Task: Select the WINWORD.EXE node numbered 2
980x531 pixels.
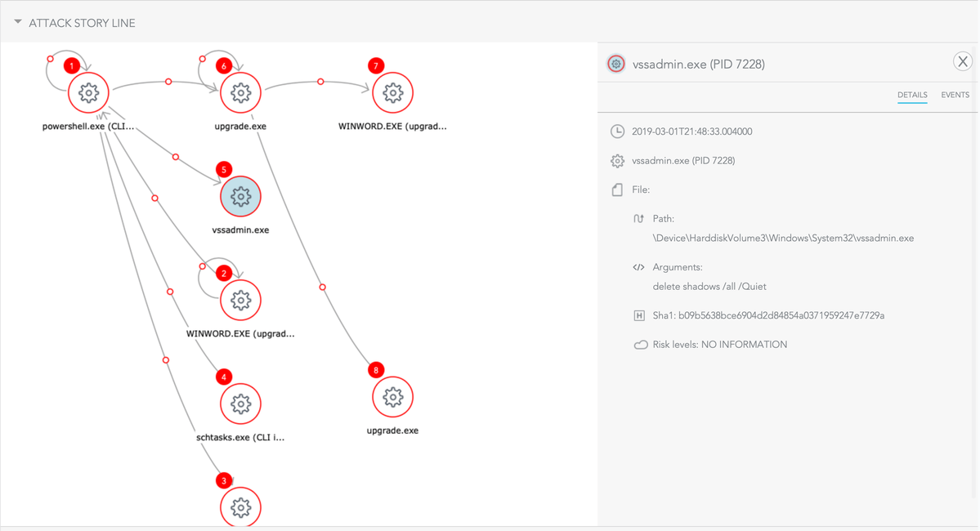Action: 240,301
